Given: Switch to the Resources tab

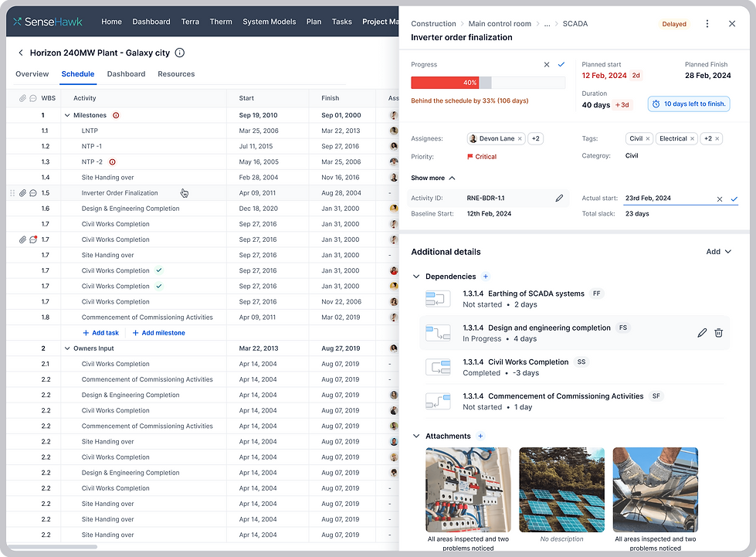Looking at the screenshot, I should tap(176, 74).
